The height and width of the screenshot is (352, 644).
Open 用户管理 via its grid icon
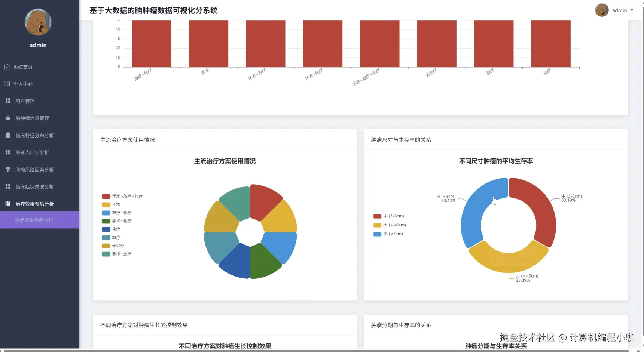pos(7,101)
